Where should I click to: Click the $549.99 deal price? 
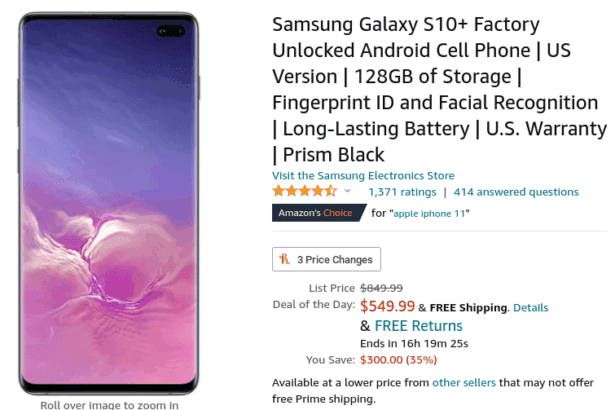click(x=387, y=306)
